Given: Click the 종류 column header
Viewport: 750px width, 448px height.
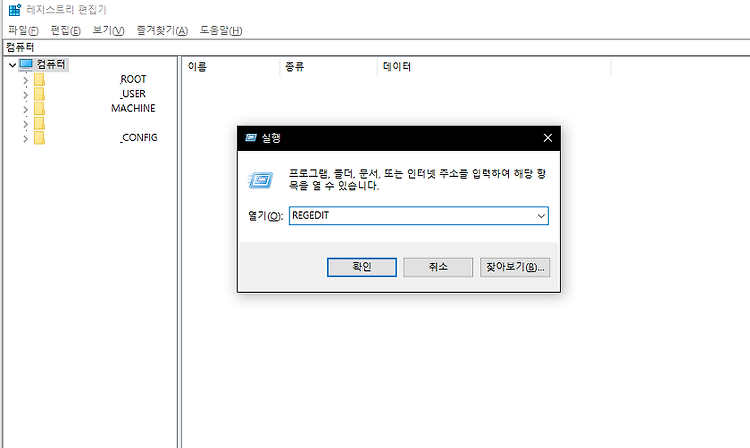Looking at the screenshot, I should point(329,66).
